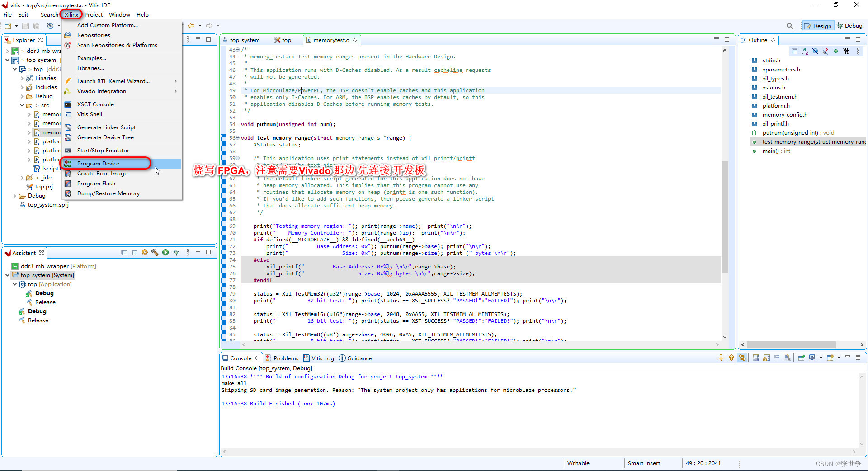The width and height of the screenshot is (868, 471).
Task: Choose Create Boot Image menu entry
Action: 122,174
